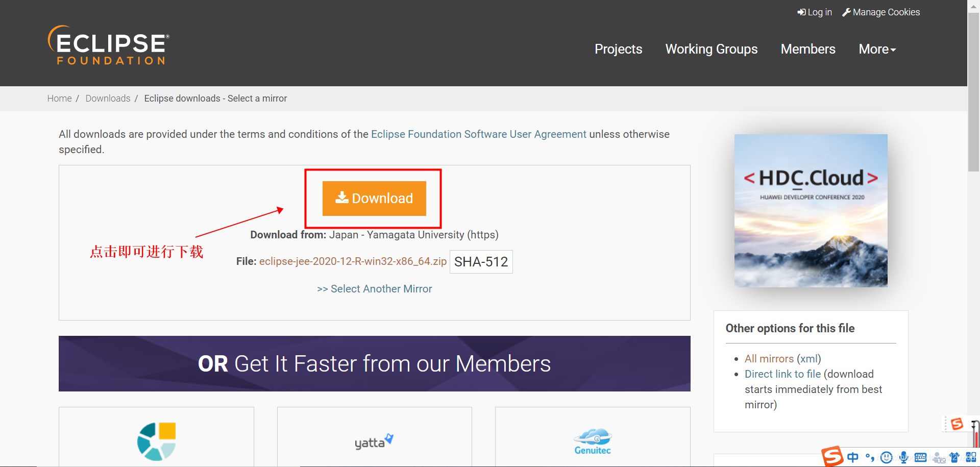The width and height of the screenshot is (980, 467).
Task: Open the Direct link to file
Action: 782,374
